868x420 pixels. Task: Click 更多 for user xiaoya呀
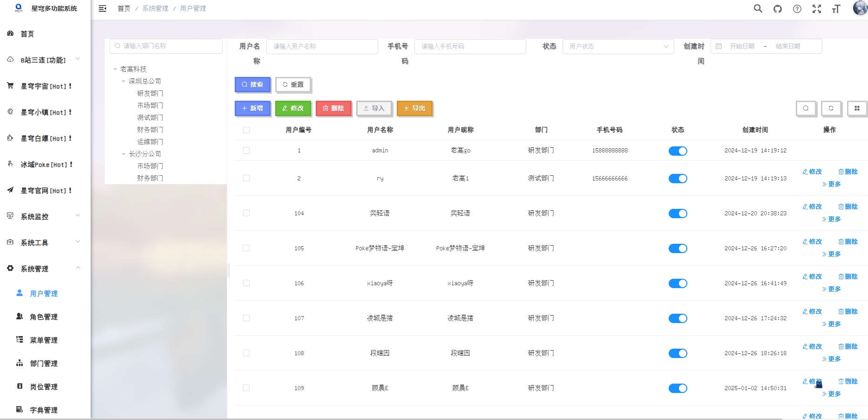(832, 289)
